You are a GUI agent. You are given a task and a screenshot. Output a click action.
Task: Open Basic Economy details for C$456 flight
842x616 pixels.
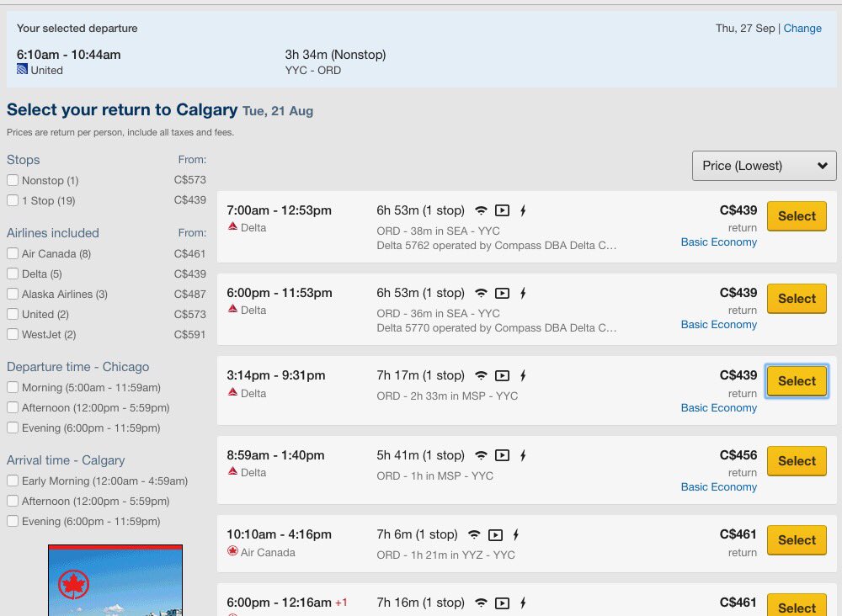[718, 486]
